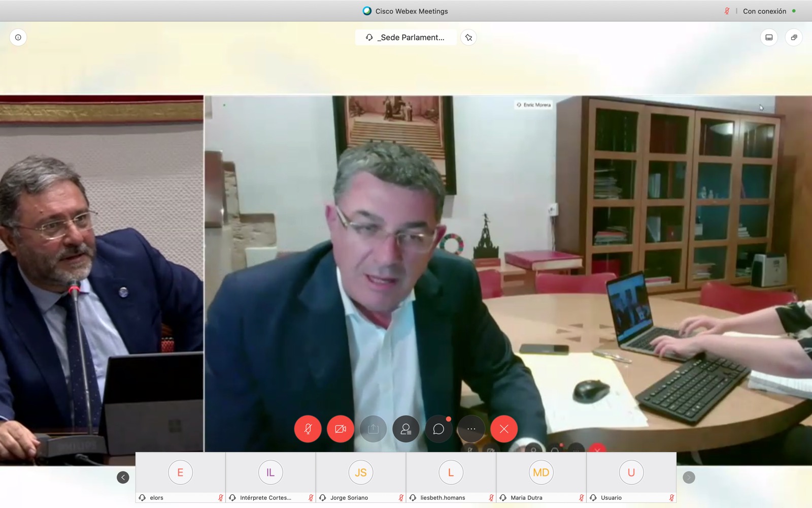Click muted mic icon for liesbeth.homans

[x=491, y=498]
